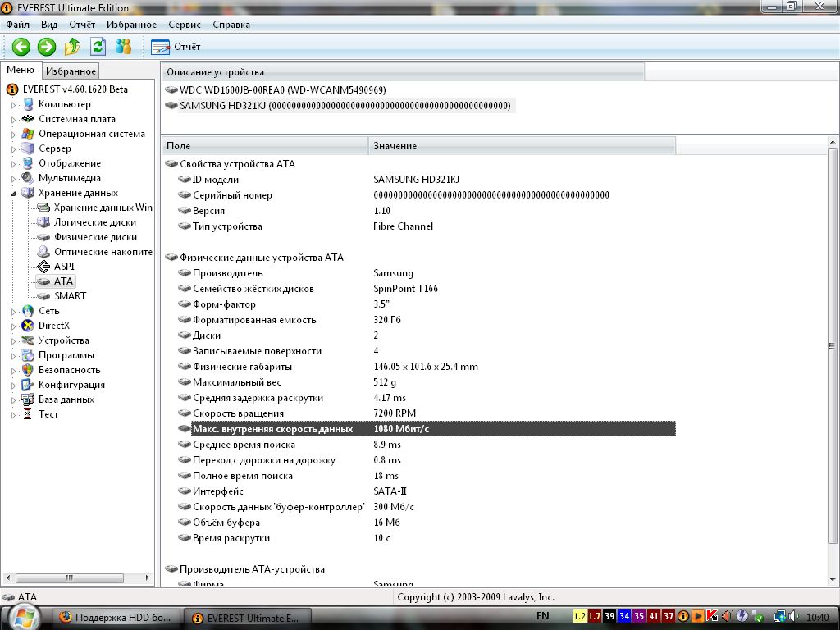Open the Сервис menu
840x630 pixels.
pyautogui.click(x=184, y=25)
